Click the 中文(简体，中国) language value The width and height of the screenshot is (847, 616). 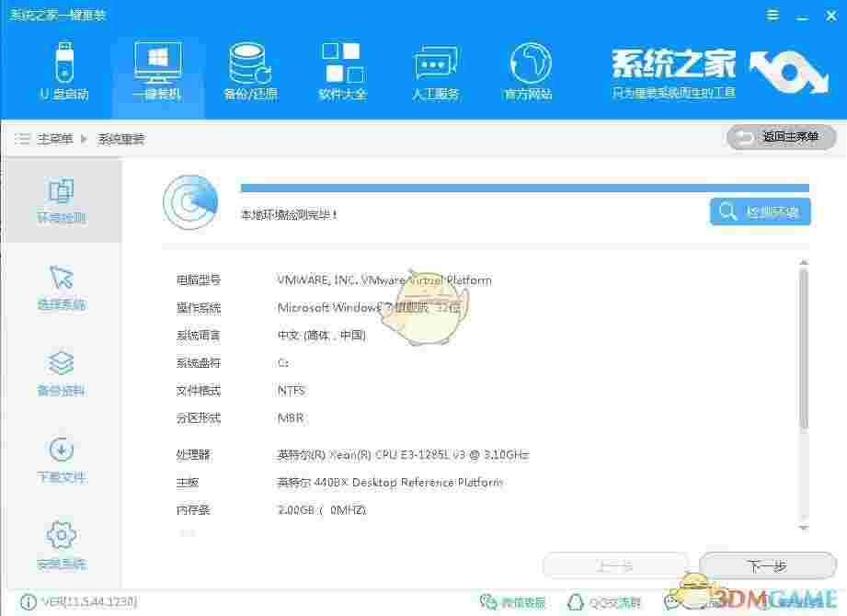tap(322, 336)
